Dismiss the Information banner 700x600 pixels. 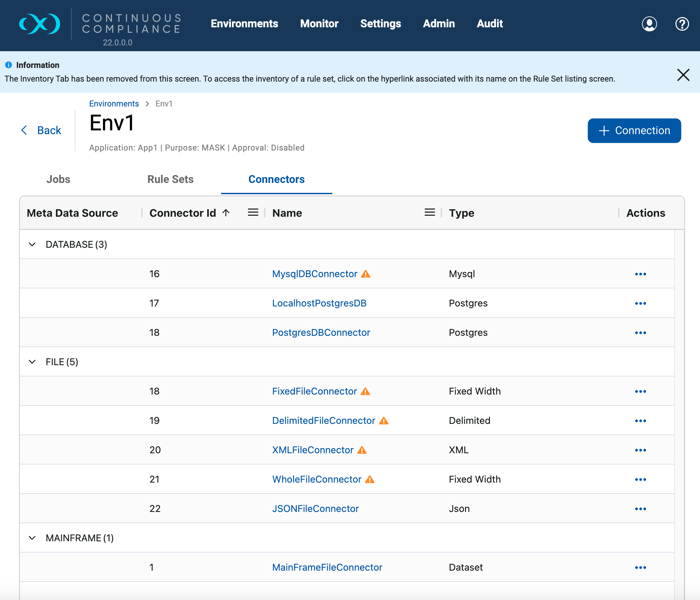[x=683, y=75]
